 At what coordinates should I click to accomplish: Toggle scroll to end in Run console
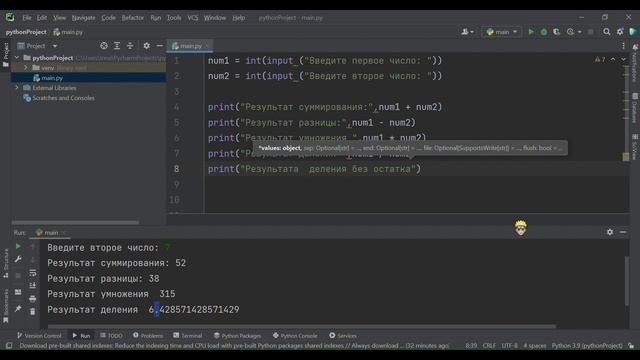(33, 285)
